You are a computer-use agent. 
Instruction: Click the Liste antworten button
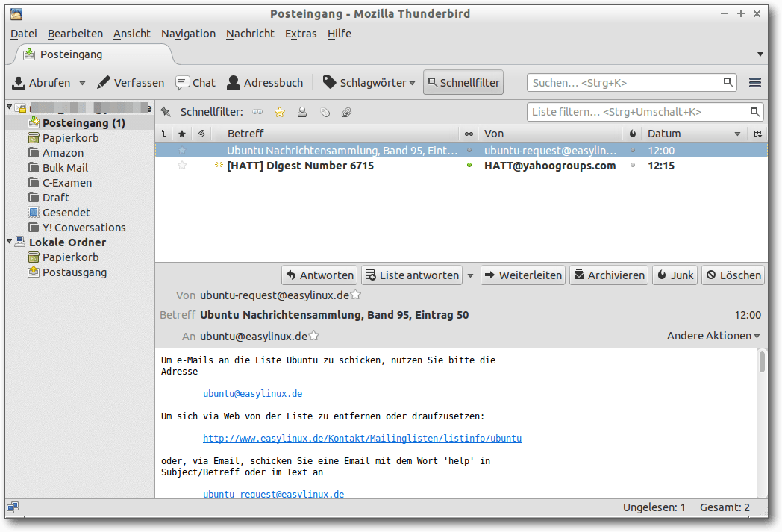coord(412,275)
